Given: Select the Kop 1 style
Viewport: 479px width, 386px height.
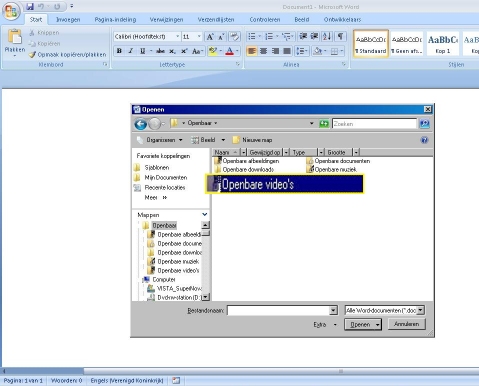Looking at the screenshot, I should pos(443,44).
